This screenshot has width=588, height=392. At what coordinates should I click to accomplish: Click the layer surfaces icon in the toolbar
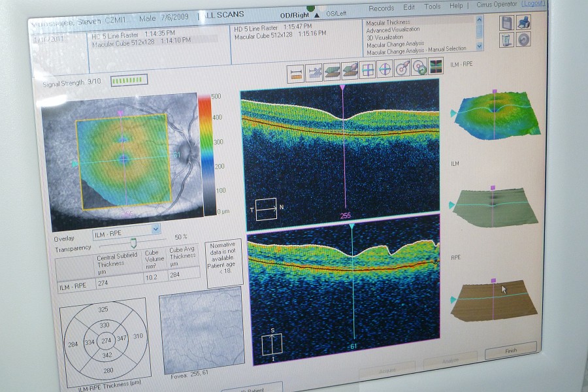[x=332, y=71]
